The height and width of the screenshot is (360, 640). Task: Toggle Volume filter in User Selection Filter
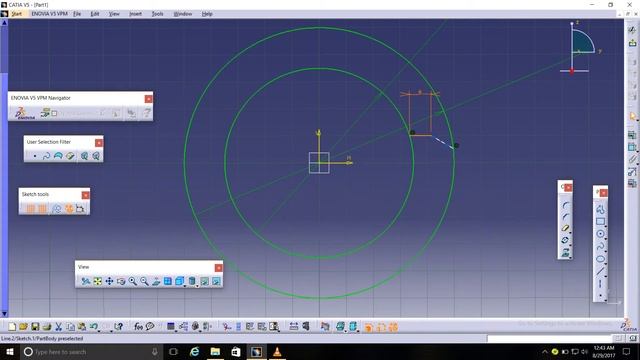click(x=70, y=156)
